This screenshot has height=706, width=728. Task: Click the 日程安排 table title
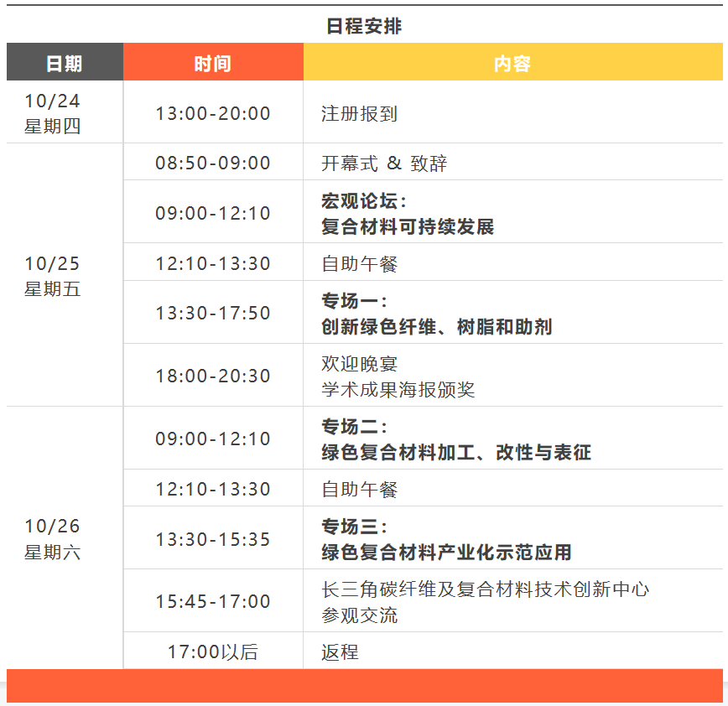364,26
